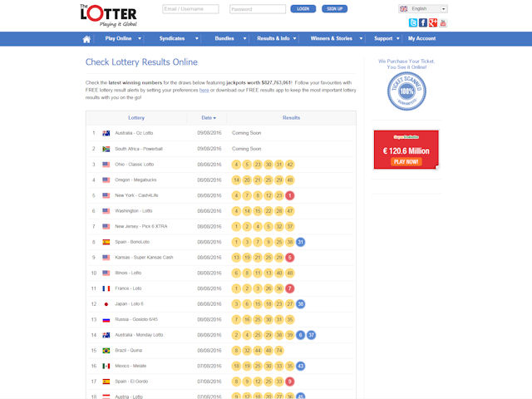Open Australia - Oz Lotto results
The height and width of the screenshot is (399, 532).
coord(134,133)
